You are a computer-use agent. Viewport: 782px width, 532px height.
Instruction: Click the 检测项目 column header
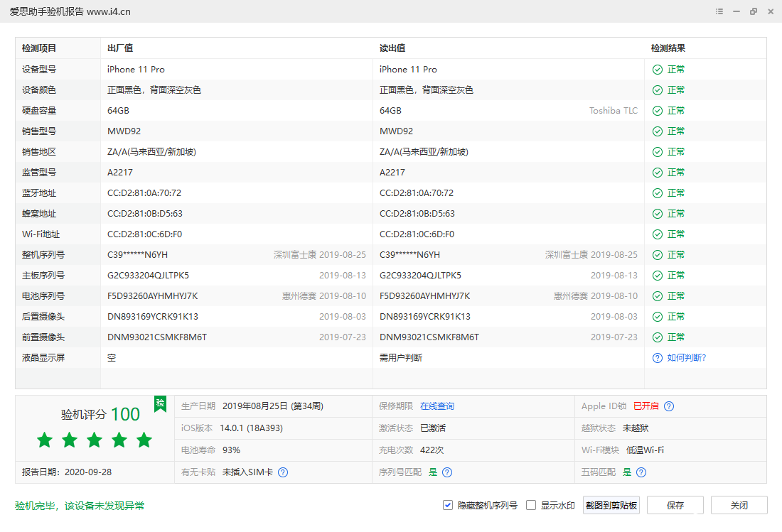click(x=39, y=48)
